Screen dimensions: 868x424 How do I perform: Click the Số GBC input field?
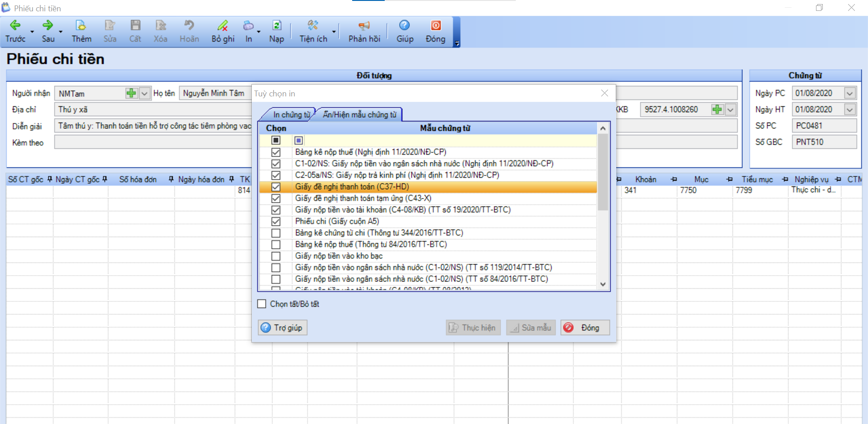pyautogui.click(x=824, y=142)
